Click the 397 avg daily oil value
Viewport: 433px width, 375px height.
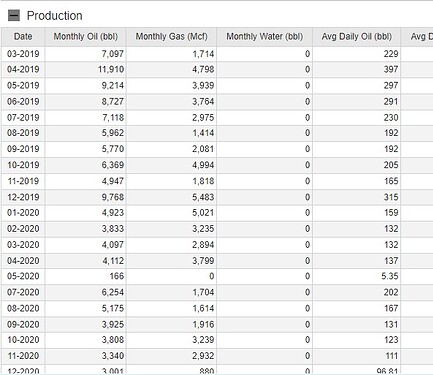[x=391, y=69]
